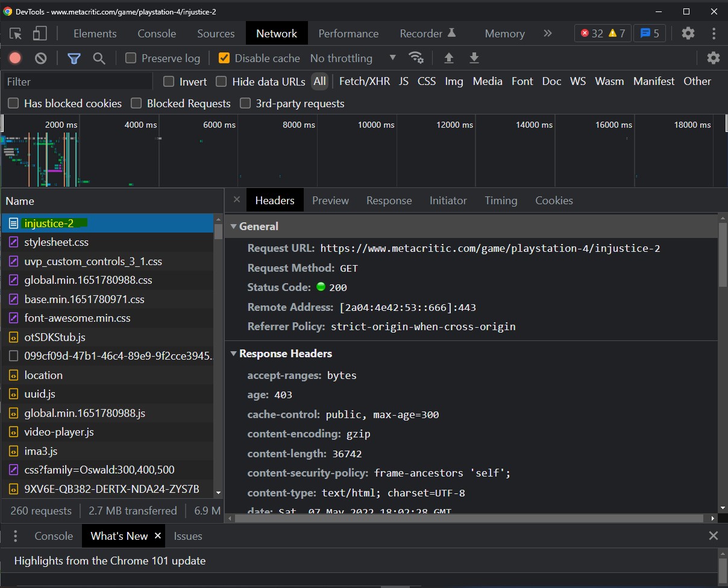728x588 pixels.
Task: Stop recording network log (red circle)
Action: (x=16, y=58)
